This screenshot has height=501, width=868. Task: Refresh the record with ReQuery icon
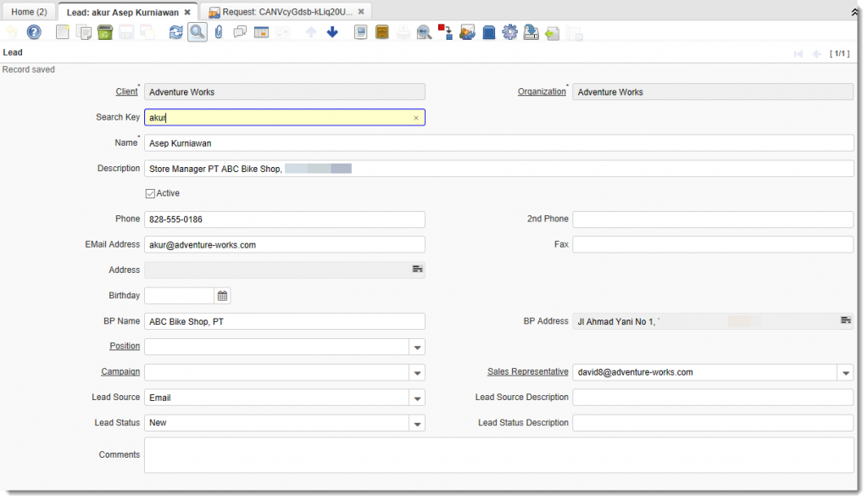click(175, 33)
